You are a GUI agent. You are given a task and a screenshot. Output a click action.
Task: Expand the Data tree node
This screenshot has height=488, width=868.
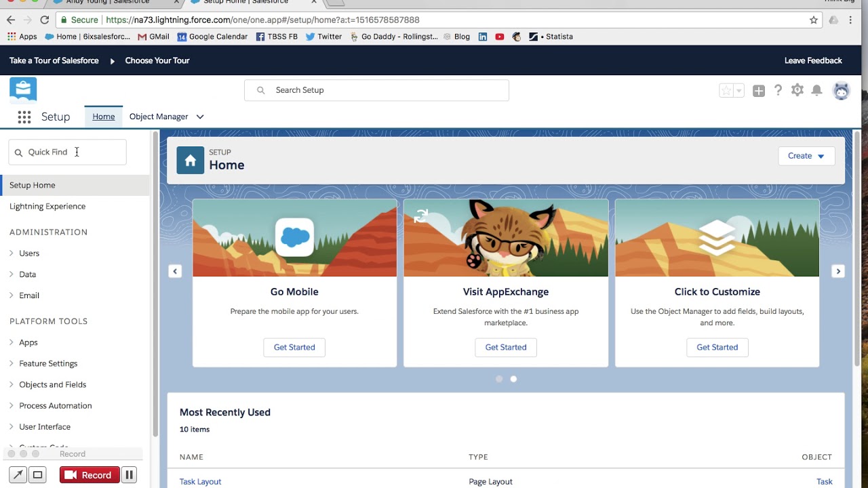coord(12,274)
